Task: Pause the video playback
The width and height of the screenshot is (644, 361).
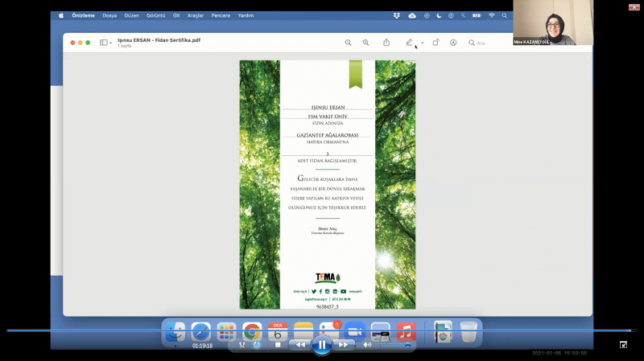Action: coord(321,345)
